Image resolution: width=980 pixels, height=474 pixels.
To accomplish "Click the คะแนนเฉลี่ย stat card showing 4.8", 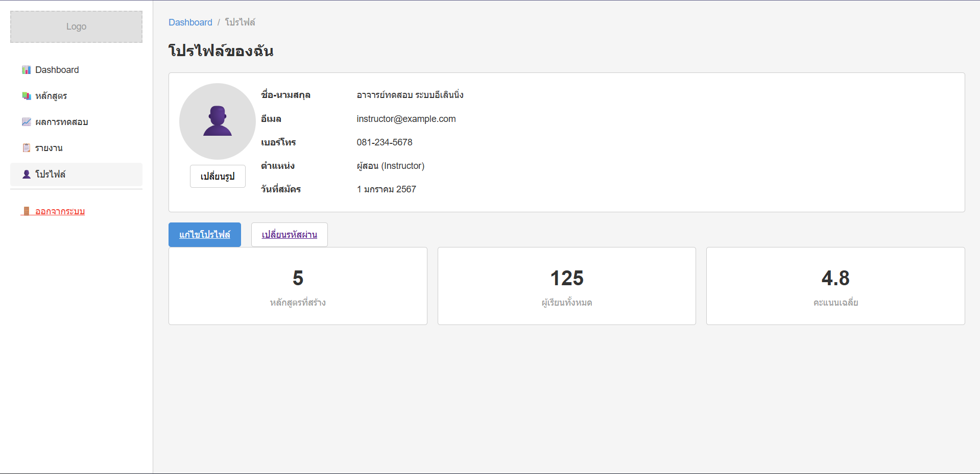I will tap(835, 286).
